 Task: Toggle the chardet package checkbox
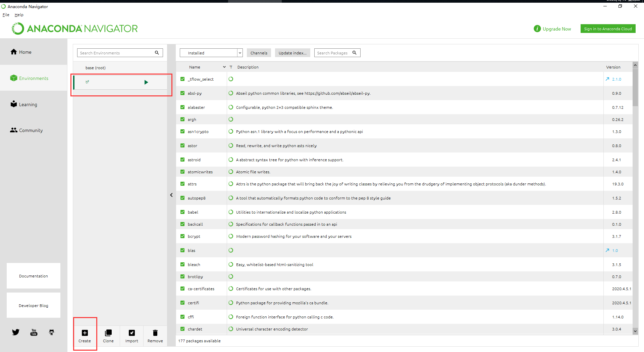click(182, 329)
